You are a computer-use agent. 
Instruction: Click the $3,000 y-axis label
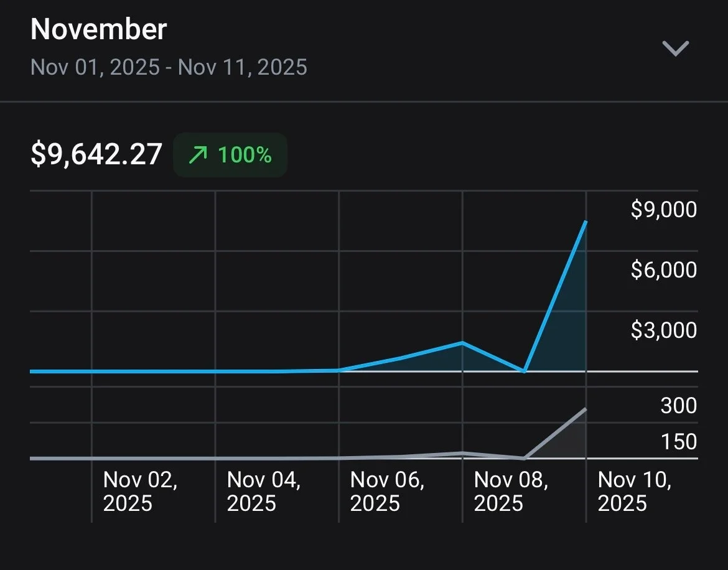663,330
